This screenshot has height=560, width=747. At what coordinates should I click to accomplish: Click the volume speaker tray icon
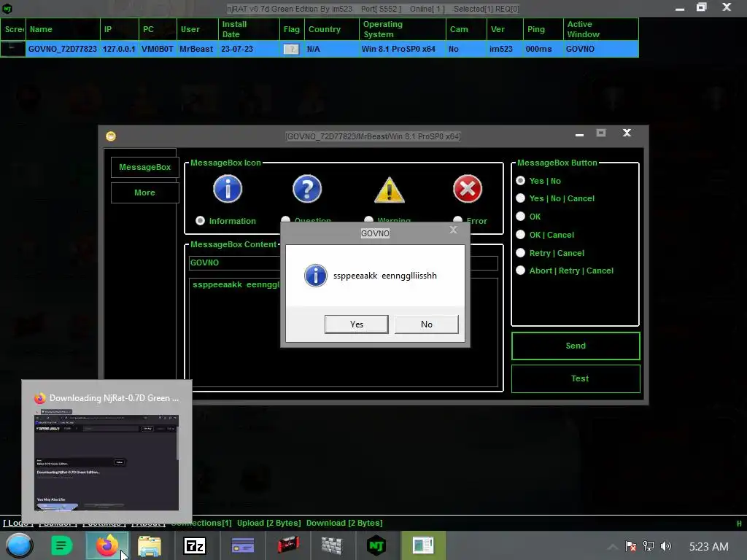coord(665,546)
